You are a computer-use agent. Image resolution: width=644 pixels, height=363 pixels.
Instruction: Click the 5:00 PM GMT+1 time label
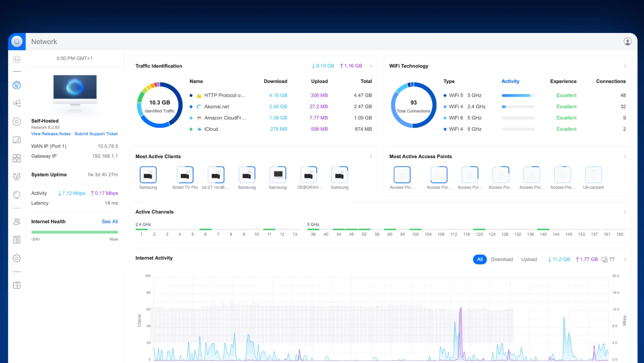[74, 59]
